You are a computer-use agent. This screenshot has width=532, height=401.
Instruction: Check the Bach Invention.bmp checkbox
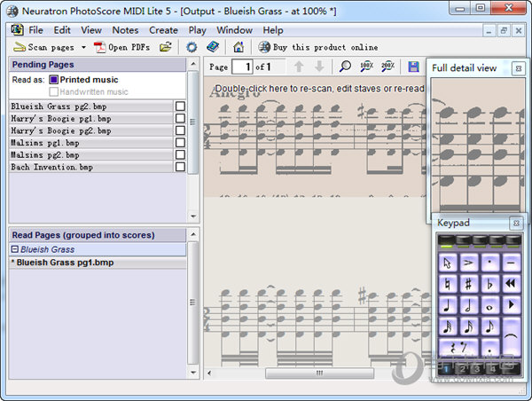point(180,167)
